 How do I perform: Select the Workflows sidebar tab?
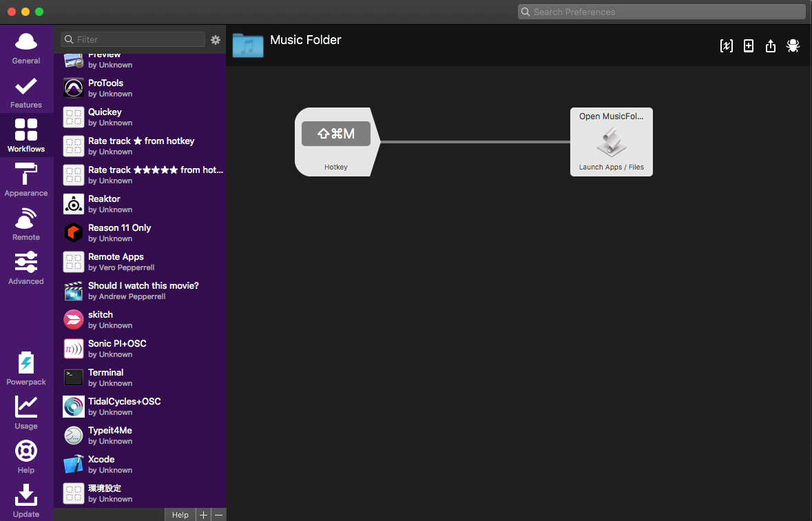point(26,135)
